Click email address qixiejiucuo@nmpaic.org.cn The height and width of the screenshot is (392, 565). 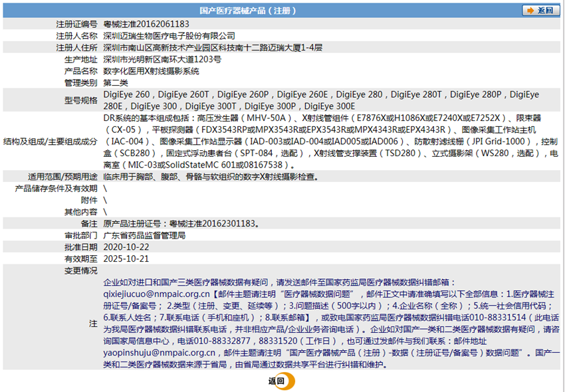(156, 294)
